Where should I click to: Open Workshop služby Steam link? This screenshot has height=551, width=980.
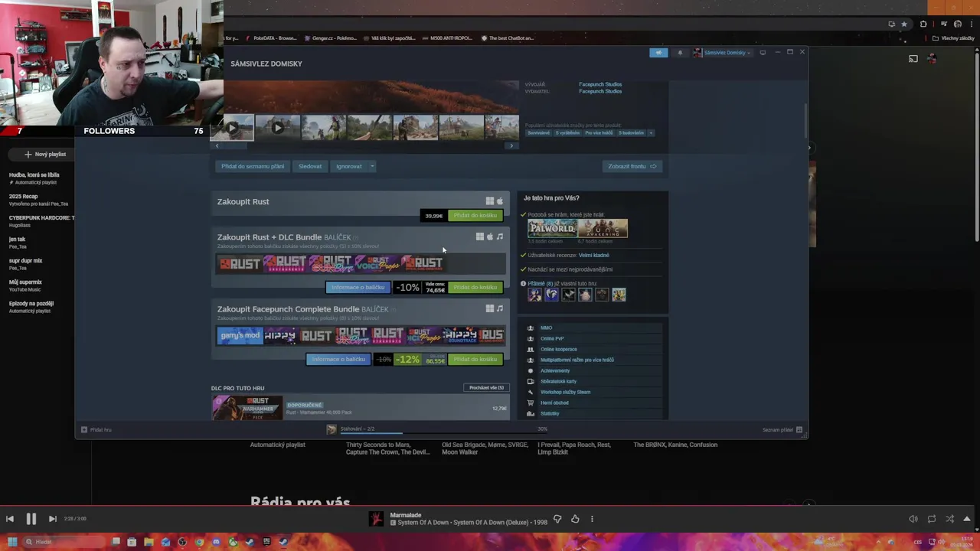(x=565, y=393)
